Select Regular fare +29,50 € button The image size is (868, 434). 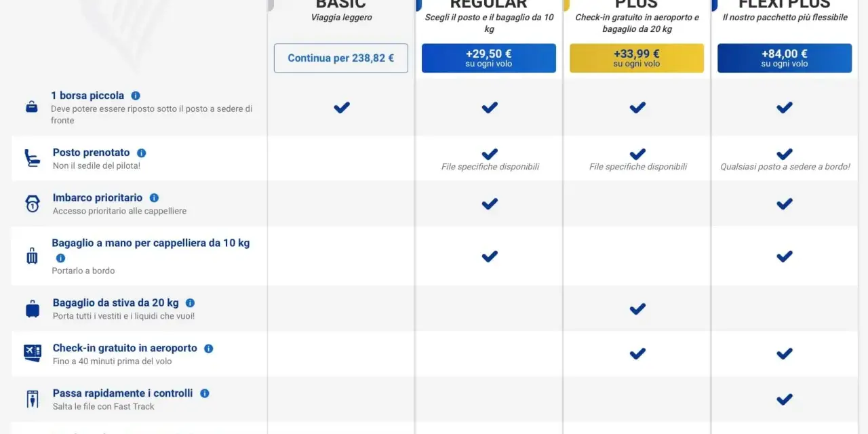coord(489,58)
